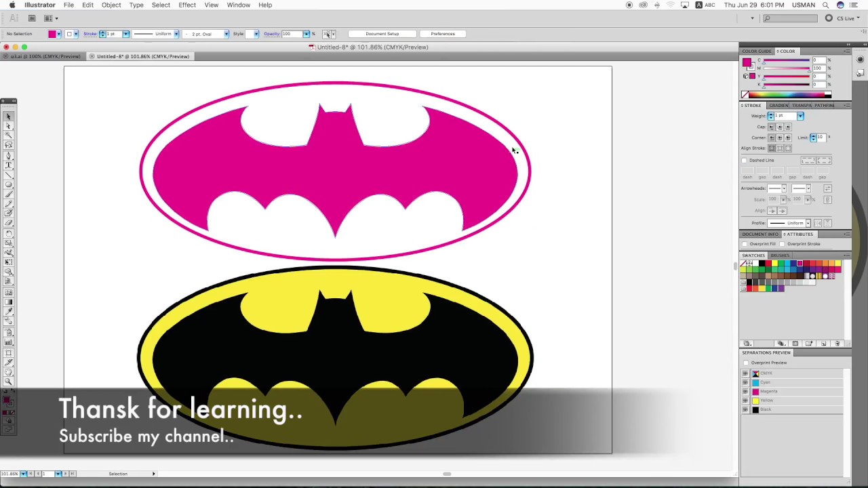Screen dimensions: 868x488
Task: Click the Apple menu icon
Action: click(x=12, y=5)
